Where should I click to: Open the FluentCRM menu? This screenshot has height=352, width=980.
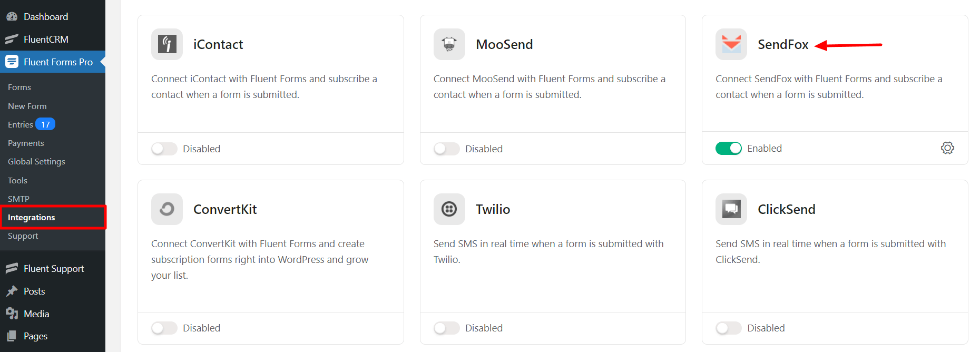tap(46, 40)
